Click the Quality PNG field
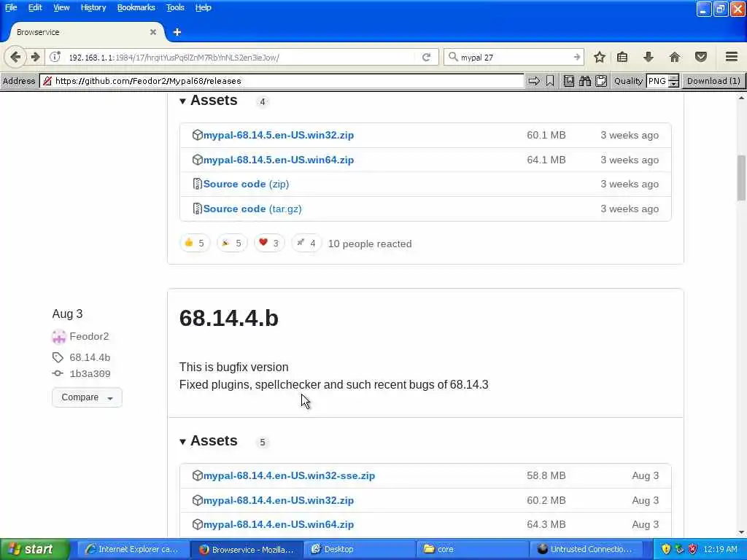The width and height of the screenshot is (747, 560). (657, 81)
